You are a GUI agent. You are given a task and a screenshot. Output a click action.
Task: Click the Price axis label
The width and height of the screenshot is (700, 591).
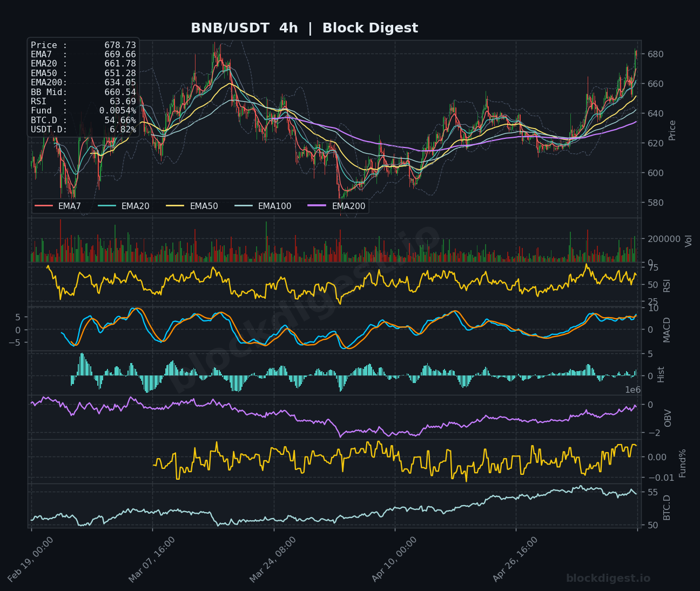[x=672, y=130]
